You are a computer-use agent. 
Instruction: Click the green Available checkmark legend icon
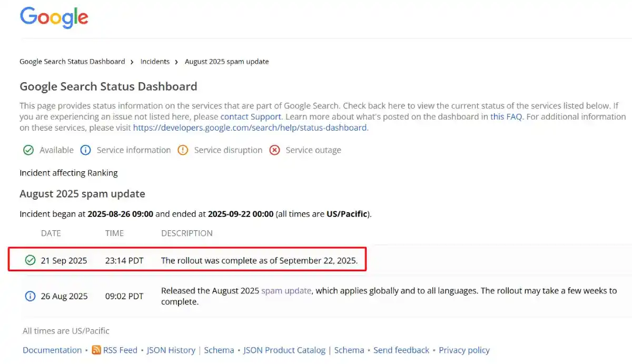click(28, 150)
